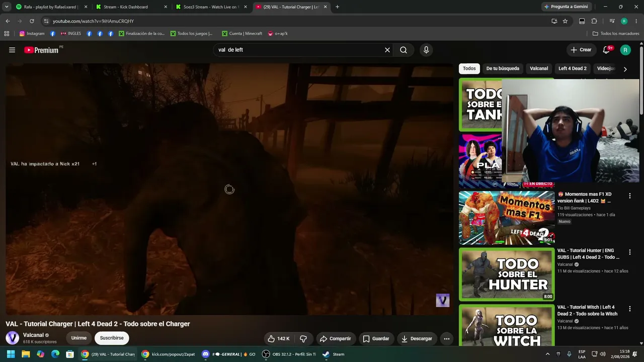Image resolution: width=644 pixels, height=362 pixels.
Task: Save the video with Guardar
Action: [376, 339]
